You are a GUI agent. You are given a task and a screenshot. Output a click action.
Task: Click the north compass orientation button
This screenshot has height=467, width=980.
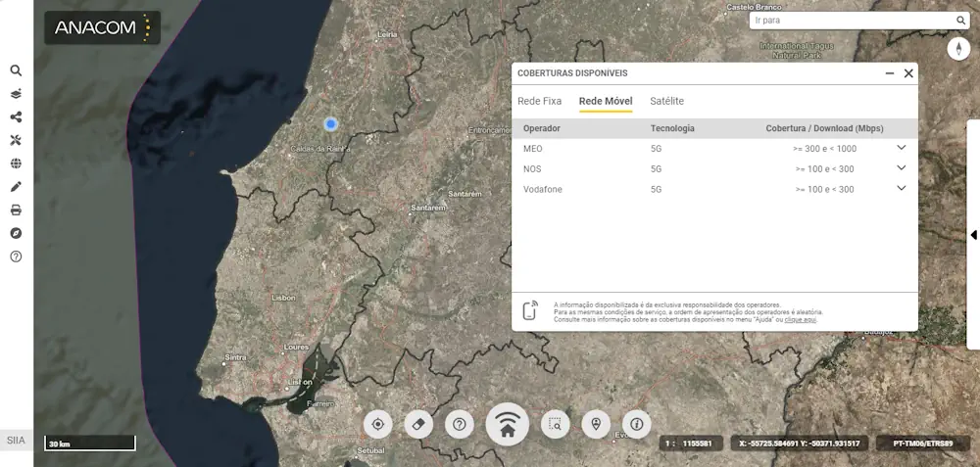(x=958, y=49)
